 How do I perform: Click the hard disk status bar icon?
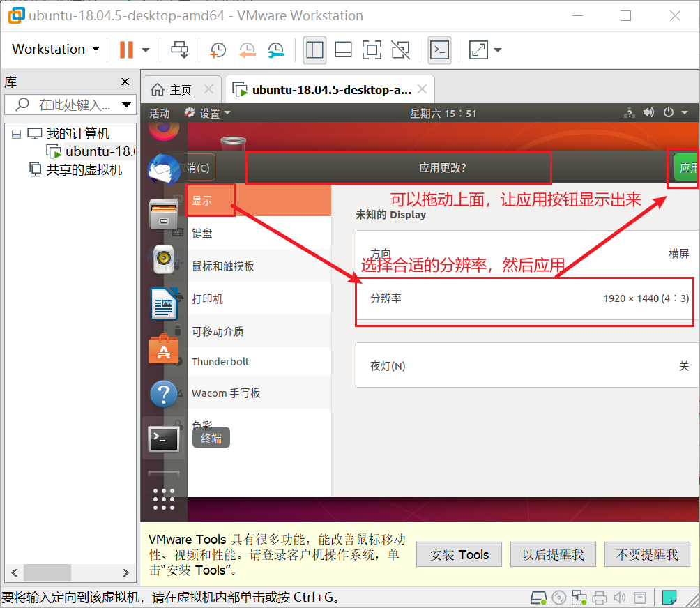(x=538, y=598)
